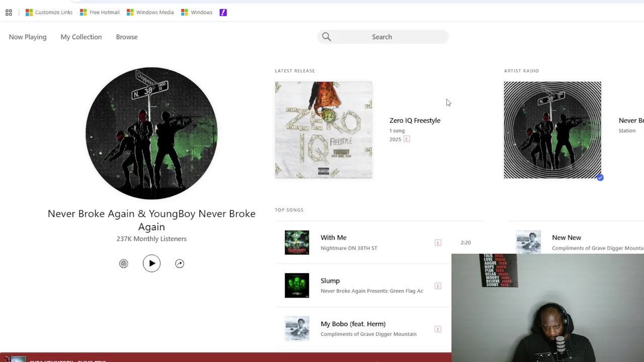This screenshot has height=362, width=644.
Task: Click the artist profile circular picture
Action: [151, 133]
